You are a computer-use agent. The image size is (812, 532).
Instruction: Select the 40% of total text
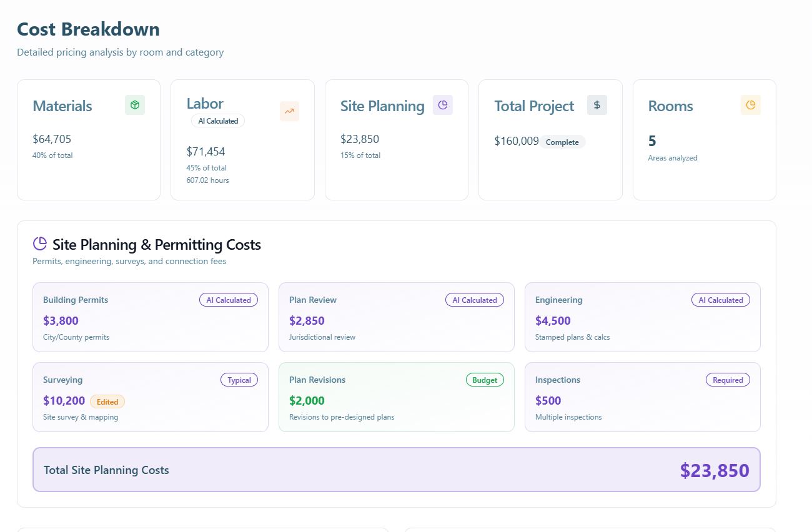click(x=52, y=155)
